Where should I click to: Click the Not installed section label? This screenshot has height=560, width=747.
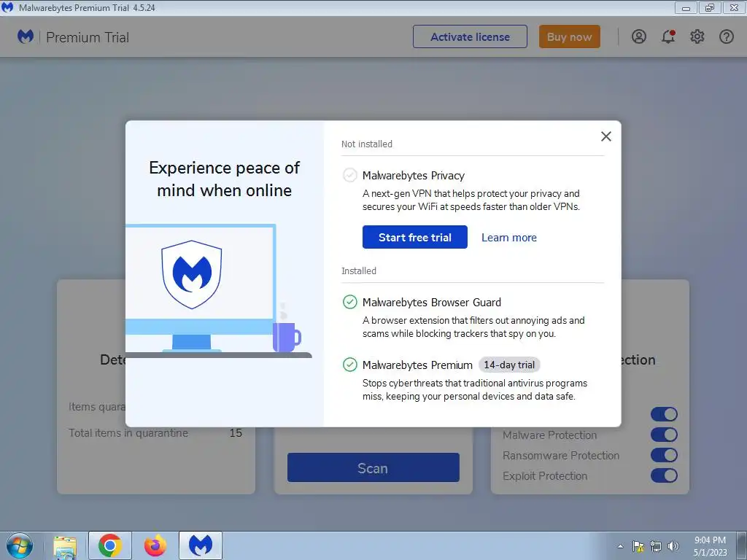click(x=366, y=144)
